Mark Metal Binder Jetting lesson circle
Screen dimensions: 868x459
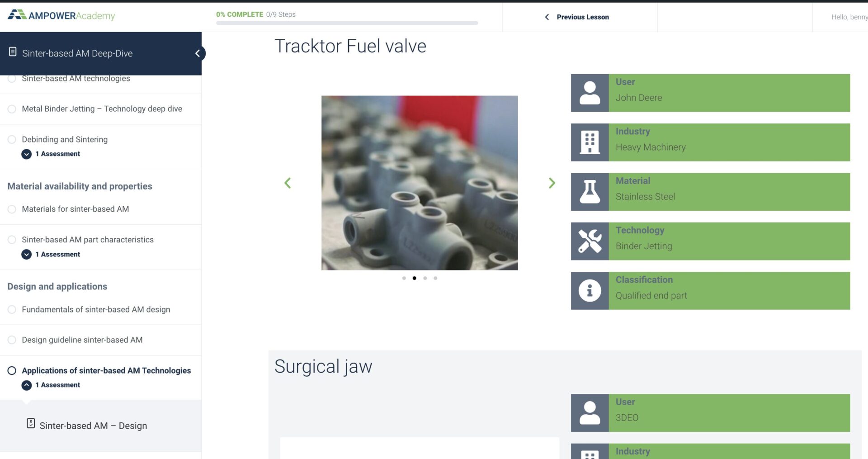pyautogui.click(x=12, y=109)
